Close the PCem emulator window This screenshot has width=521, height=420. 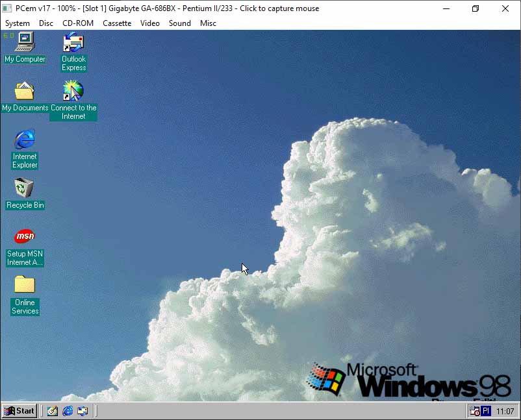tap(505, 8)
